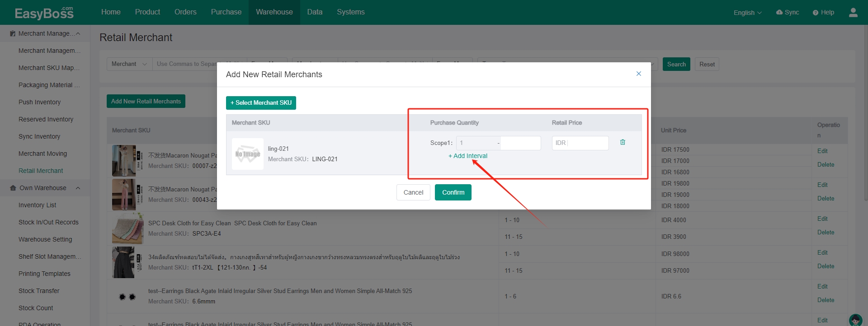Delete Scope1 row with trash icon

(623, 142)
